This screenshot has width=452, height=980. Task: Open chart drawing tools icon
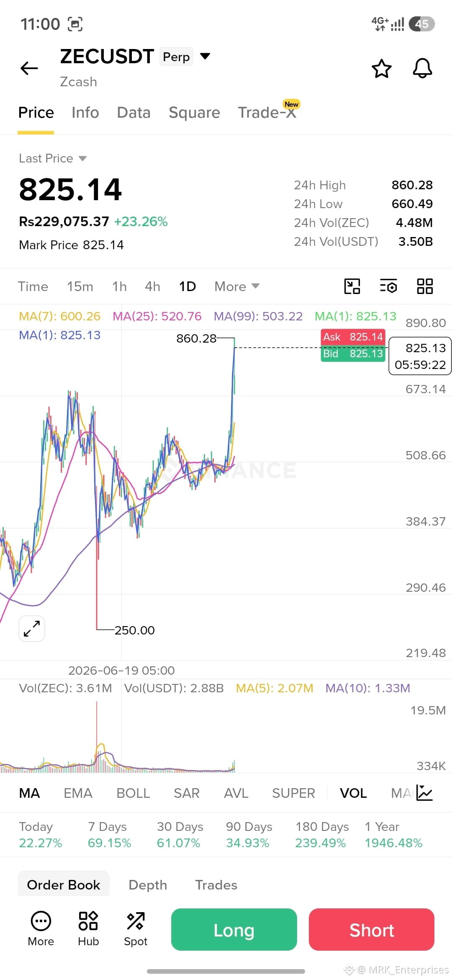(x=352, y=286)
